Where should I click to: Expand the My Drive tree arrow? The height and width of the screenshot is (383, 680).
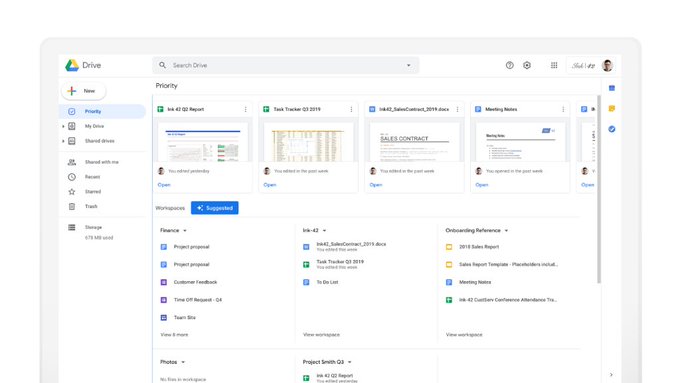(63, 126)
